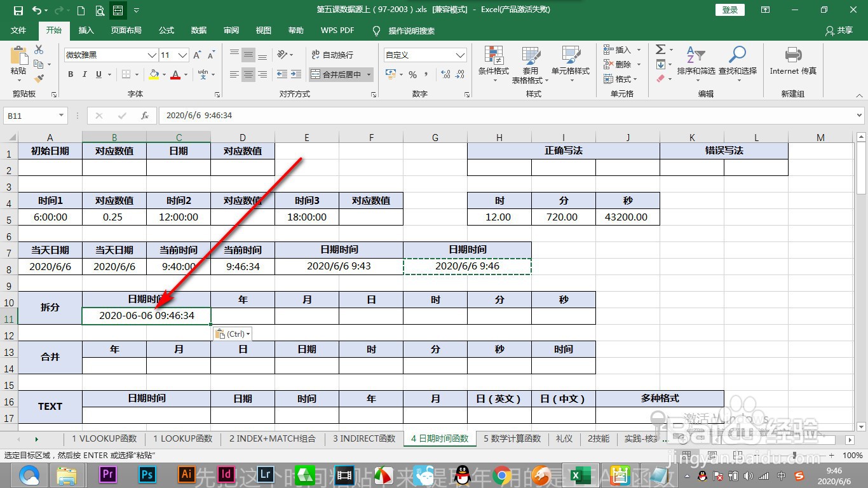Click the 排序和筛选 icon

pos(696,55)
